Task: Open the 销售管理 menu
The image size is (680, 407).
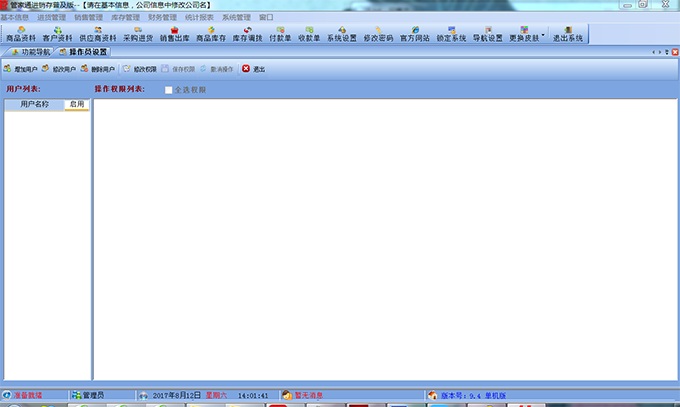Action: pyautogui.click(x=88, y=17)
